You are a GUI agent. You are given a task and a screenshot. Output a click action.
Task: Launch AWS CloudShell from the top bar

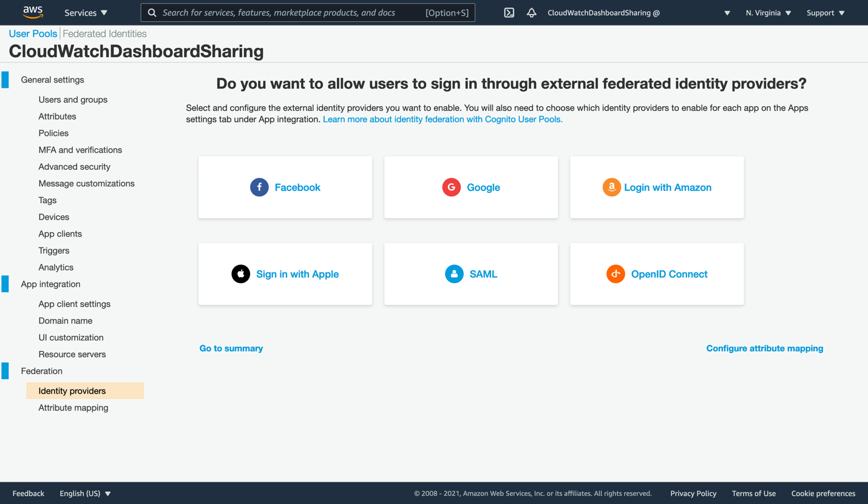coord(509,12)
